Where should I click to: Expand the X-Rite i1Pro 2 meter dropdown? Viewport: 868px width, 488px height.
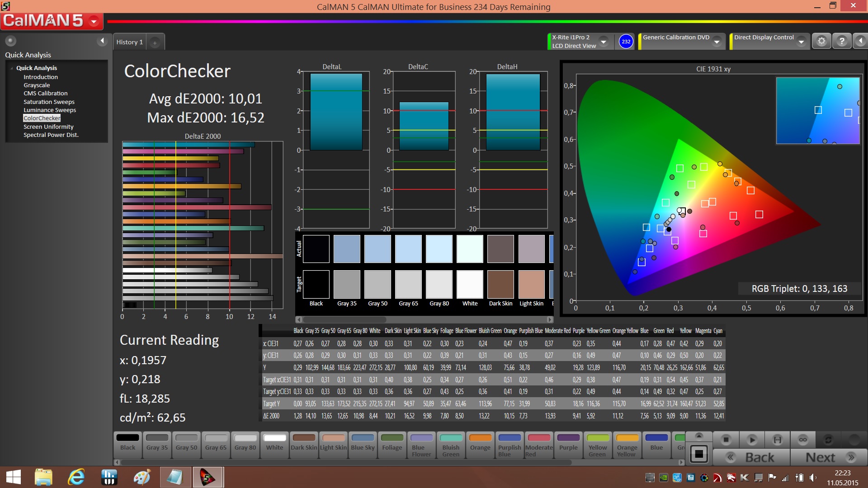point(604,42)
